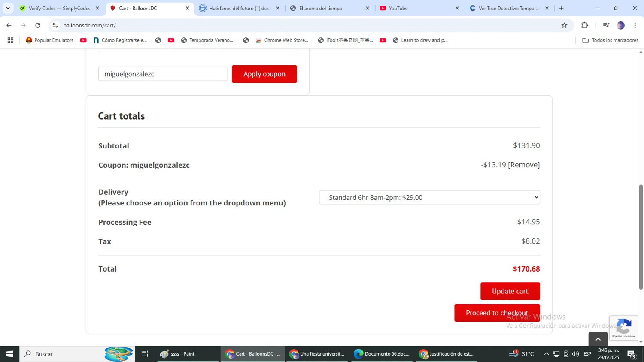This screenshot has height=362, width=644.
Task: Open the Windows Start menu
Action: coord(9,354)
